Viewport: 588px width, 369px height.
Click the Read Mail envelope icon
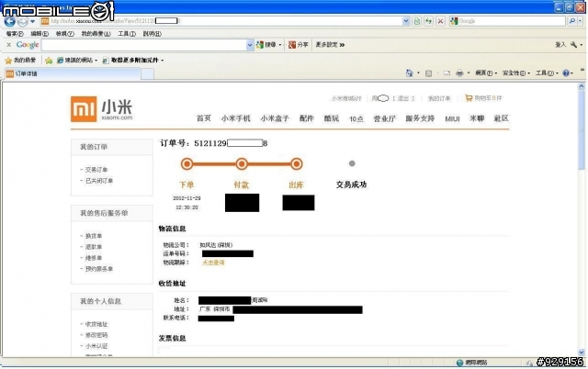click(447, 73)
